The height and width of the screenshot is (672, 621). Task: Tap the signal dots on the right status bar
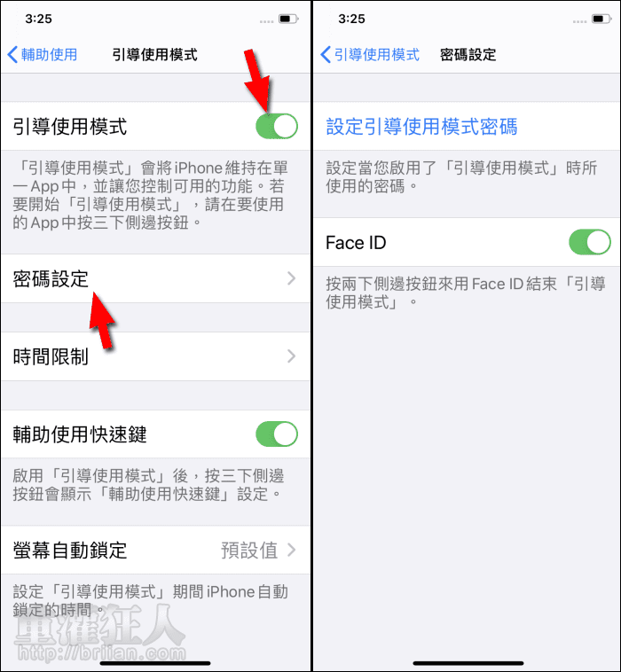579,21
